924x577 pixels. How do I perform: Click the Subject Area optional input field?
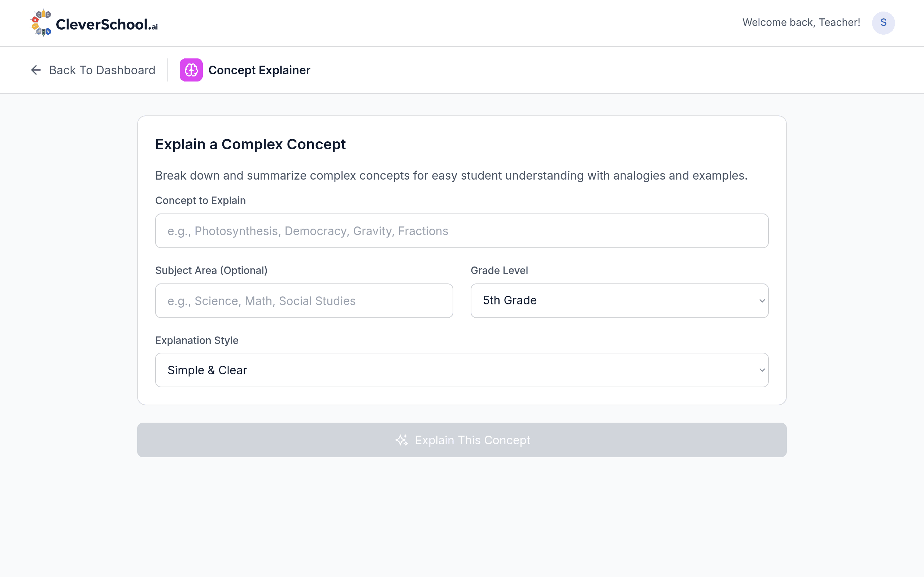point(304,301)
